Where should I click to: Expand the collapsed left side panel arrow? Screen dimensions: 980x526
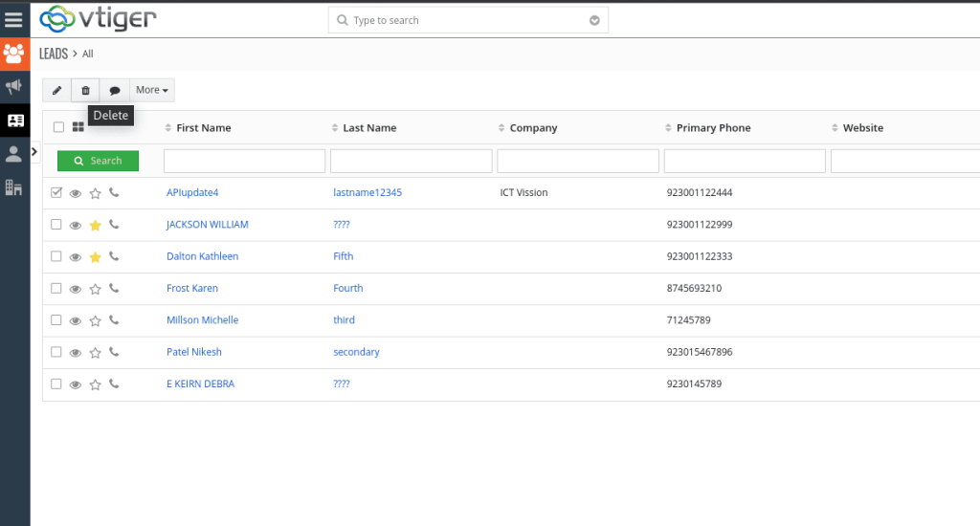coord(34,151)
